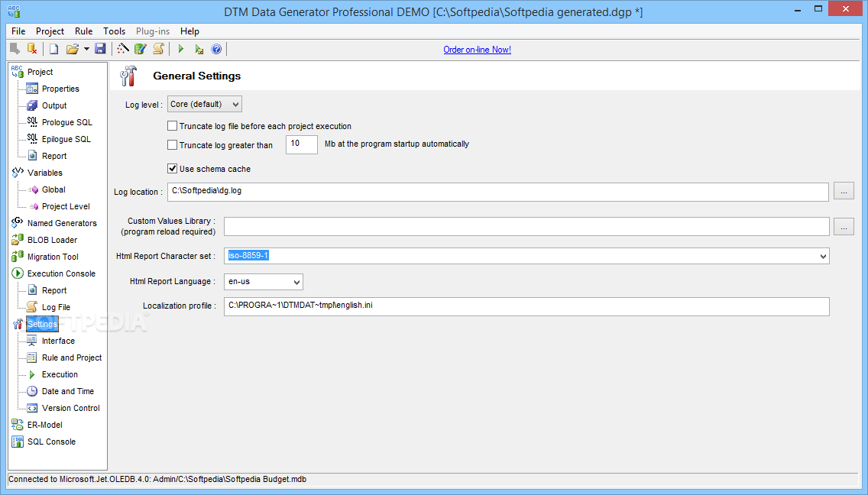
Task: Open Interface settings
Action: [x=58, y=341]
